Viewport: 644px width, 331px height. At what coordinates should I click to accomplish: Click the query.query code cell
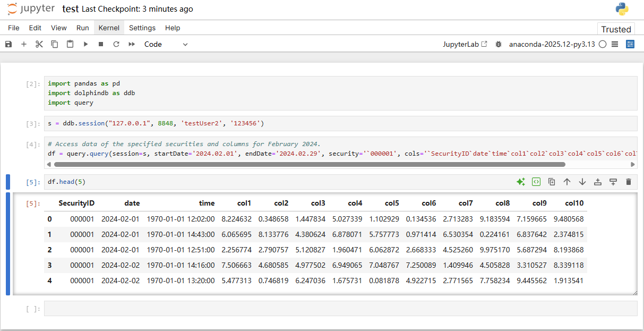tap(340, 153)
